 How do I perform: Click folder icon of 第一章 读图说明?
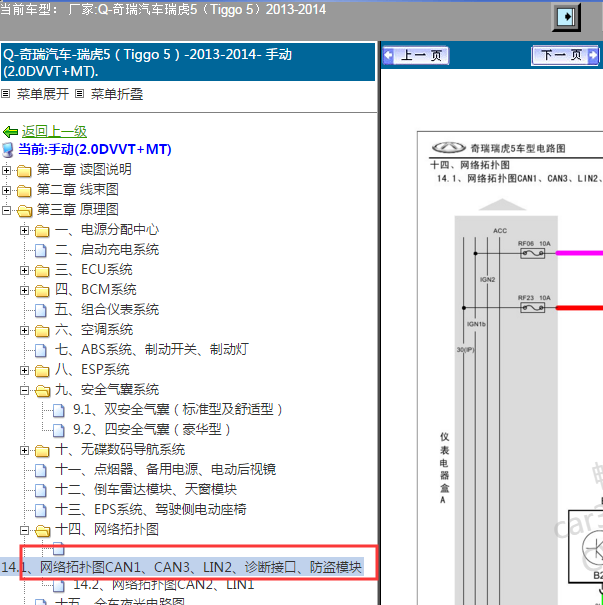pyautogui.click(x=24, y=170)
